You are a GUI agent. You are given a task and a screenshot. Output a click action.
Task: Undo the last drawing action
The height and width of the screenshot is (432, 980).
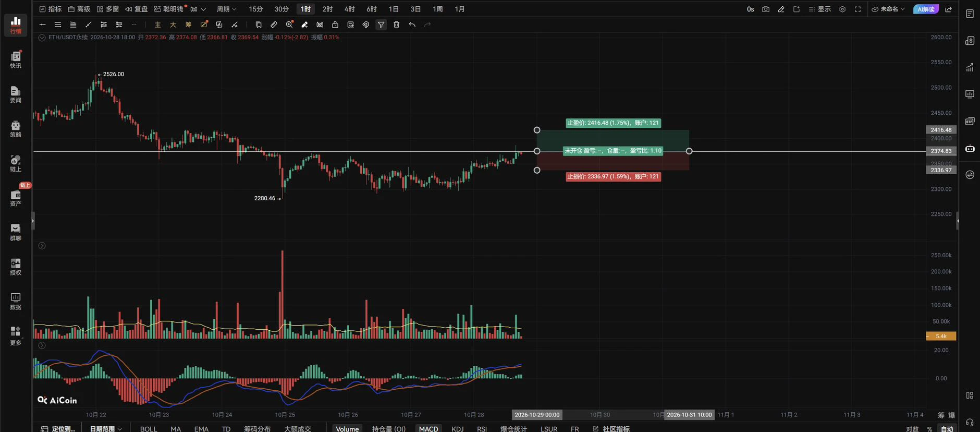pos(412,25)
